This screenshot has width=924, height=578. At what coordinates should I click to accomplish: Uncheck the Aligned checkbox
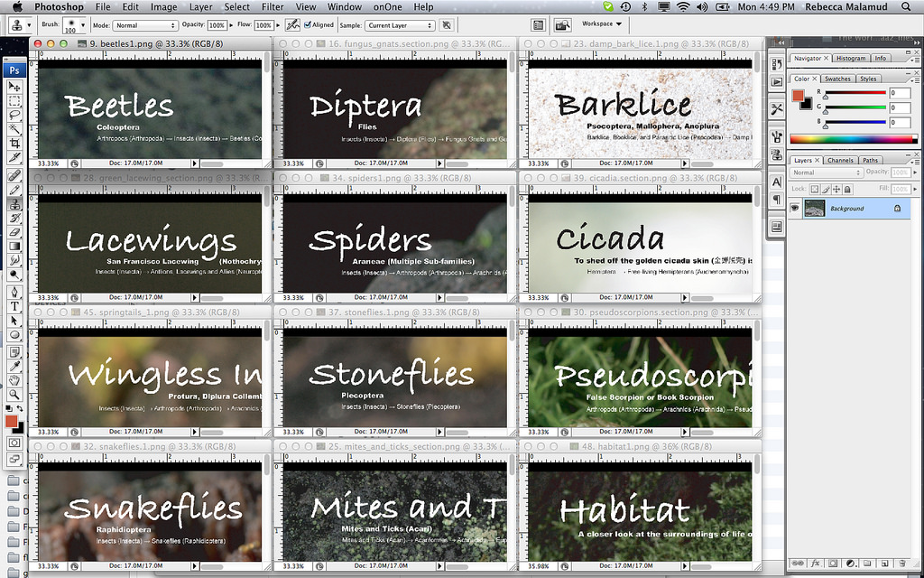[307, 25]
